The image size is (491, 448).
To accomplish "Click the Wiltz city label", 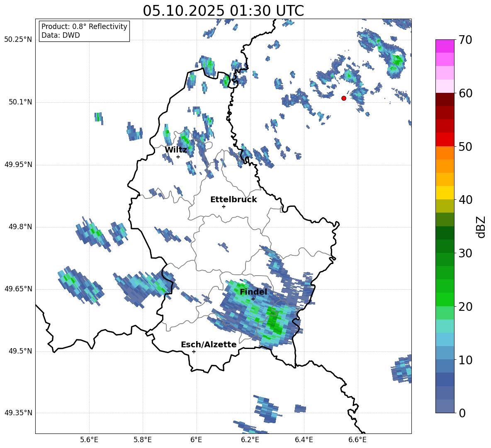I will pyautogui.click(x=176, y=150).
